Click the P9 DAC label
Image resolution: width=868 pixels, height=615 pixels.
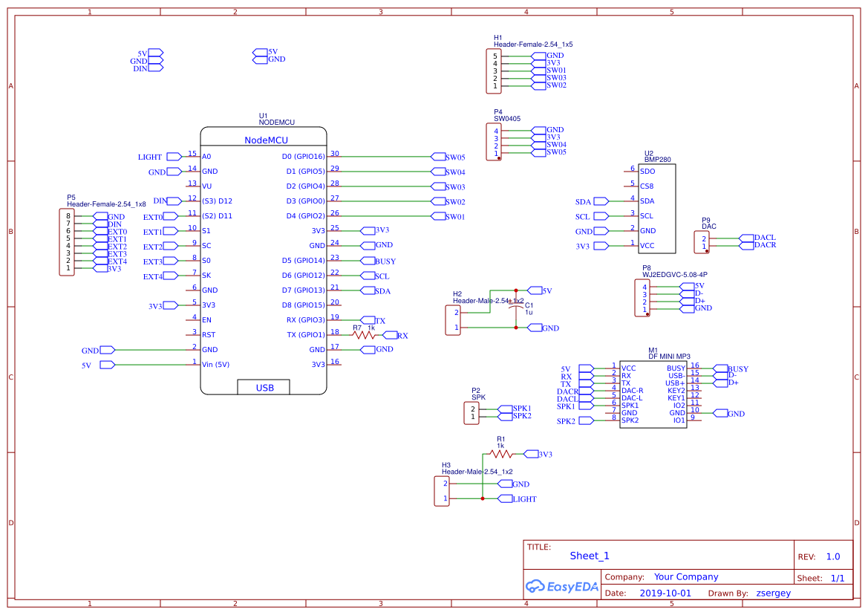click(x=708, y=223)
